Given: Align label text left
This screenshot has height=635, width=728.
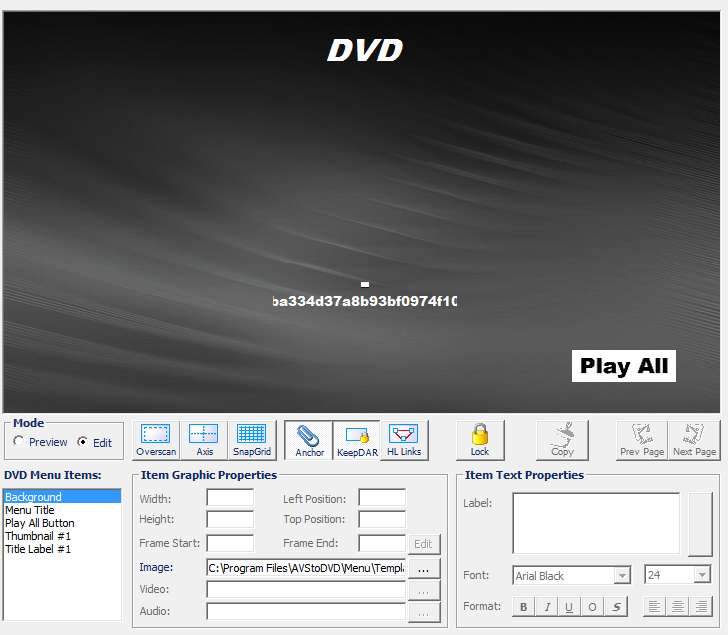Looking at the screenshot, I should point(655,607).
